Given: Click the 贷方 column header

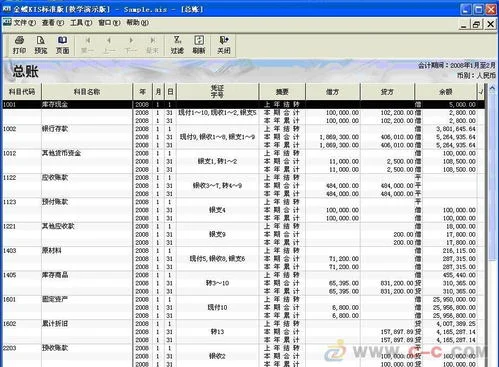Looking at the screenshot, I should point(387,92).
